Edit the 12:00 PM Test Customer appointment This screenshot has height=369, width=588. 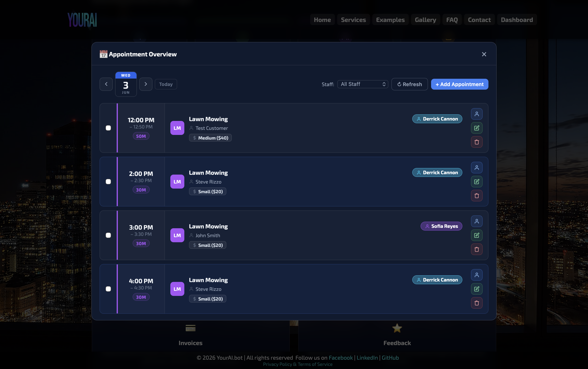(476, 128)
